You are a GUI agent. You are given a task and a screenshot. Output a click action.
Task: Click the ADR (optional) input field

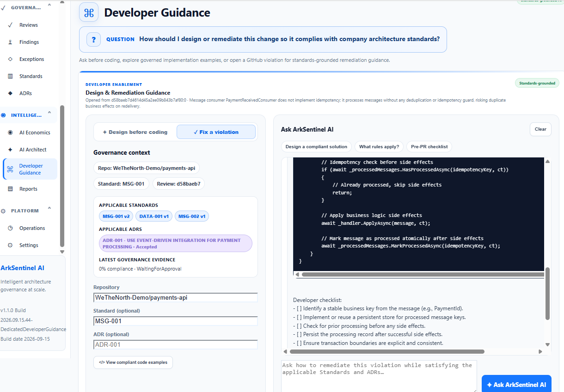pyautogui.click(x=176, y=344)
